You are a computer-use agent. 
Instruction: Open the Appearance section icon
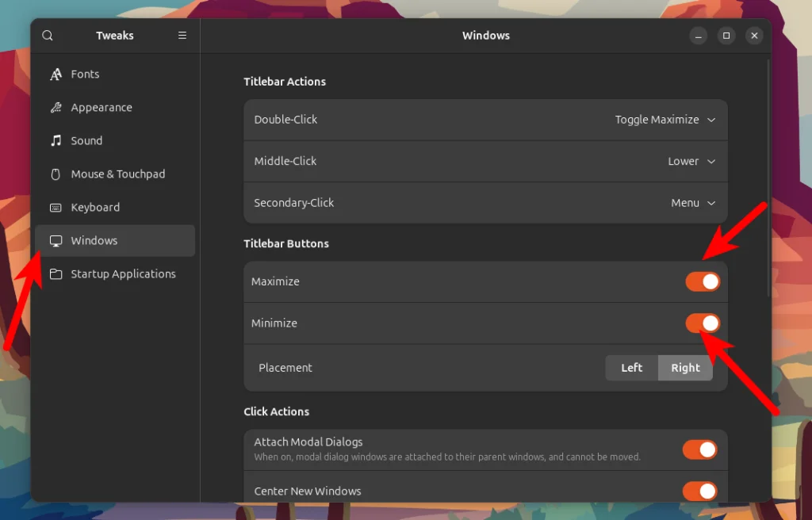pyautogui.click(x=57, y=107)
